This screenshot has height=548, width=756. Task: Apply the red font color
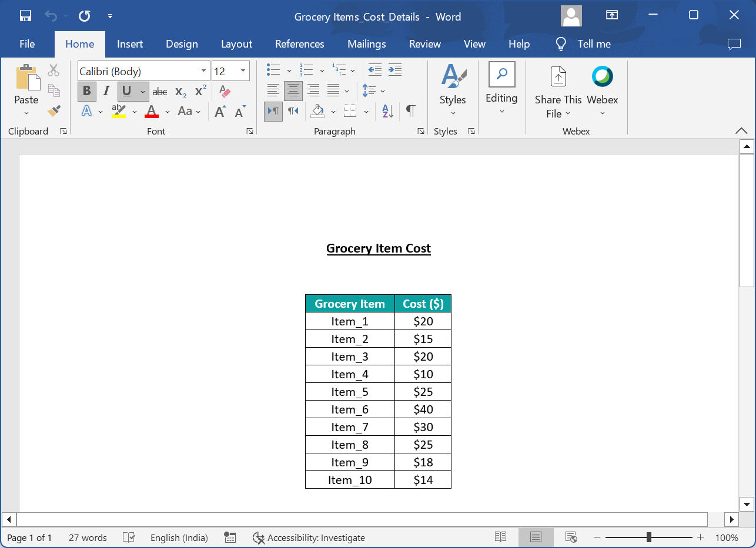152,111
